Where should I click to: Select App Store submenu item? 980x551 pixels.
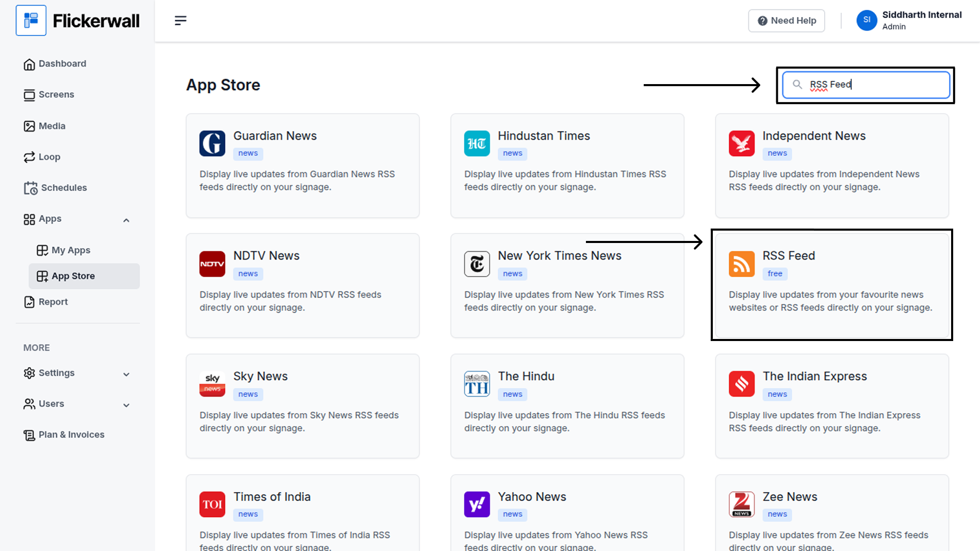click(84, 276)
